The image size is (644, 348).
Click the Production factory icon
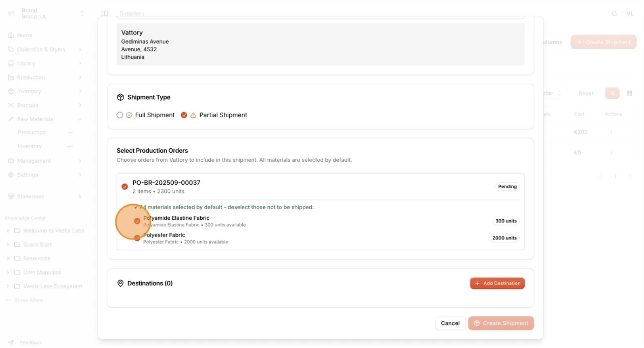tap(11, 77)
